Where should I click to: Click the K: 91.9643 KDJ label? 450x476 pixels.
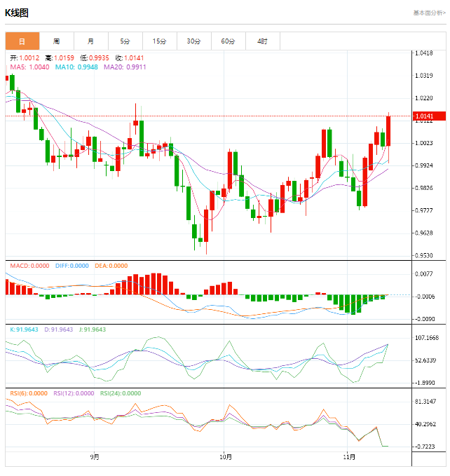point(24,329)
